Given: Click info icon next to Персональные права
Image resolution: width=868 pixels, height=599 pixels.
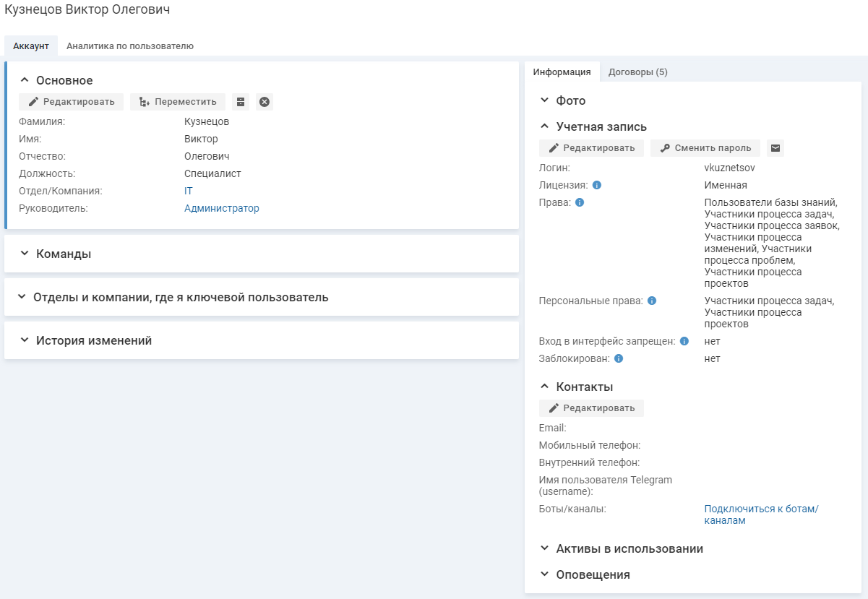Looking at the screenshot, I should click(652, 301).
